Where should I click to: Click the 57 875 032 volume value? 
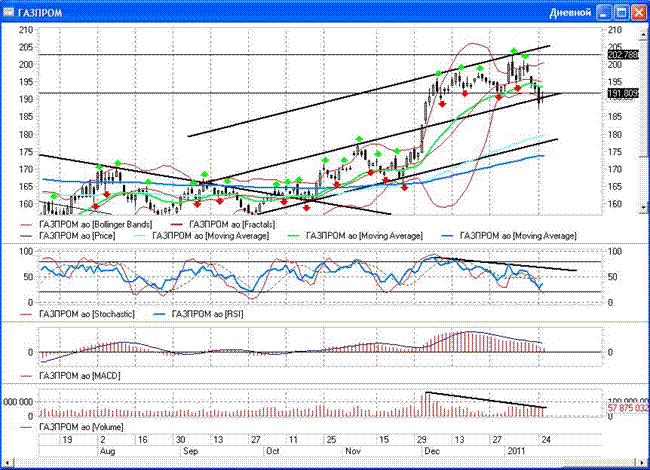(628, 408)
